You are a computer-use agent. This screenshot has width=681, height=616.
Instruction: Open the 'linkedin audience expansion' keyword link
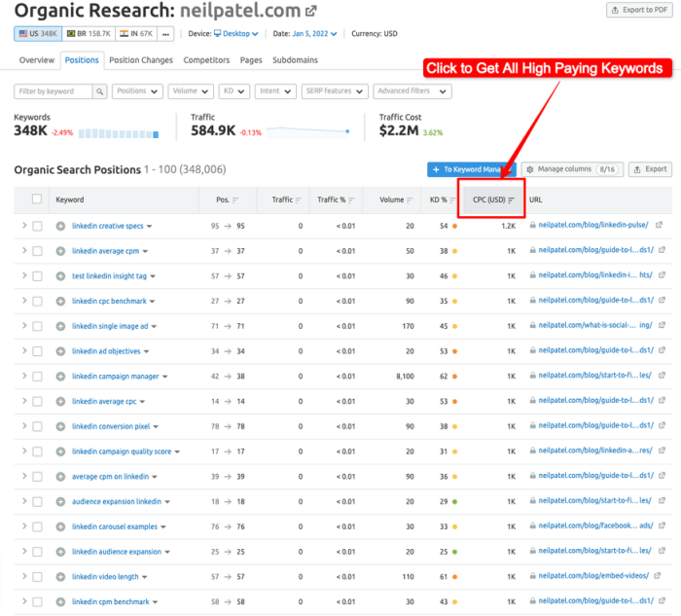coord(117,552)
